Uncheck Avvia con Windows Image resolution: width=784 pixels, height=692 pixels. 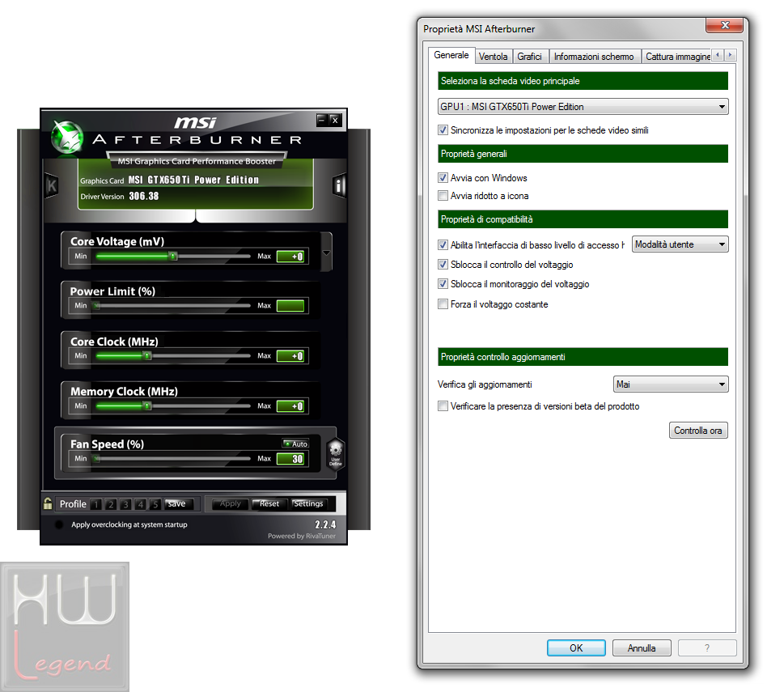[x=443, y=177]
